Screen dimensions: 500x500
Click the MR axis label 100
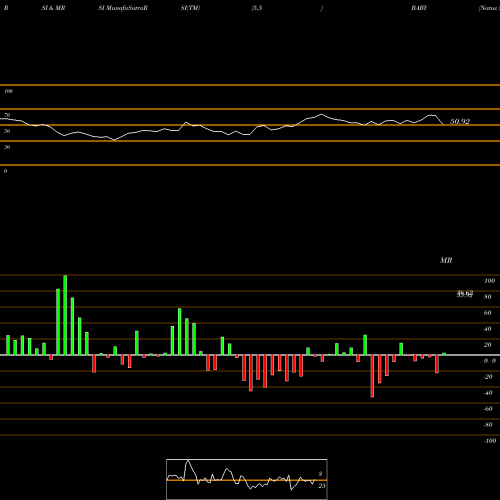(x=489, y=281)
